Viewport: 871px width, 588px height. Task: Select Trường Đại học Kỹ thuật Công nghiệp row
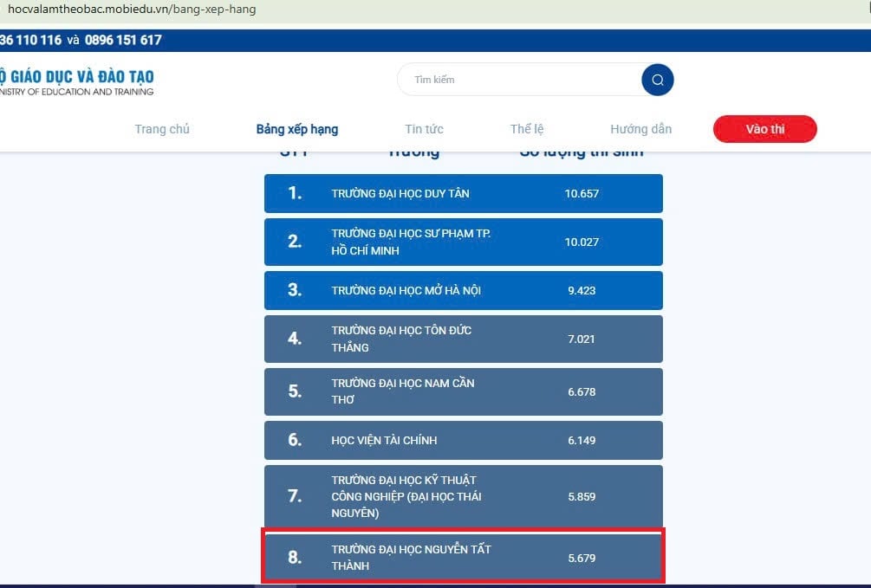coord(464,496)
